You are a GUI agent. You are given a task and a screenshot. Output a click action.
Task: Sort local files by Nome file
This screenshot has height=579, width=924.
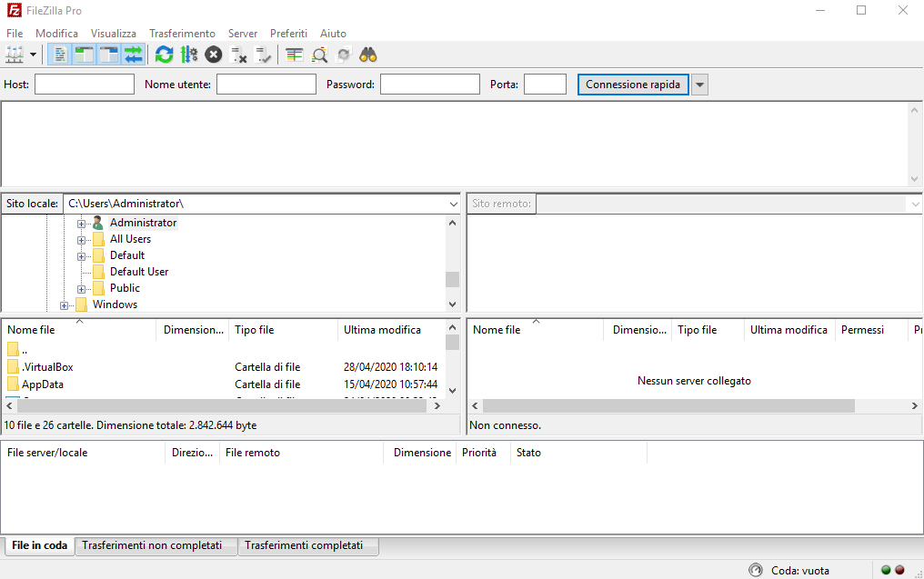pos(79,330)
